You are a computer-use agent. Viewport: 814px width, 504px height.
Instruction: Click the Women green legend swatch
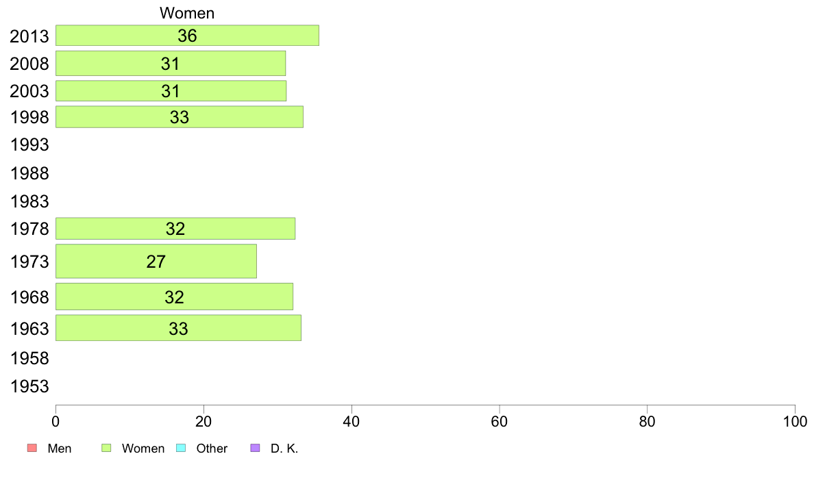point(106,448)
